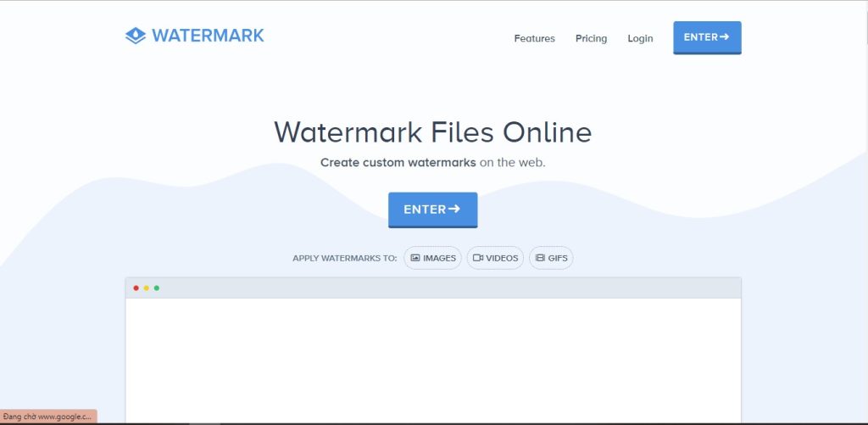The width and height of the screenshot is (868, 425).
Task: Click the large ENTER button below the headline
Action: [433, 210]
